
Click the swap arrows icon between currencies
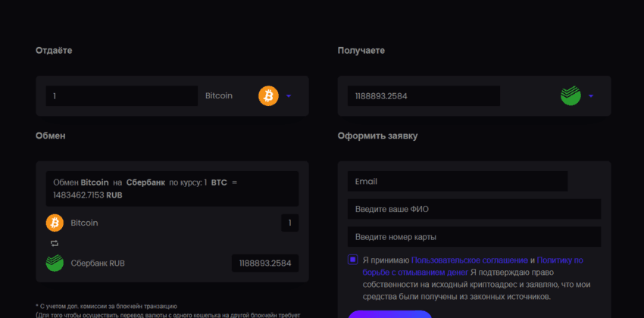coord(55,243)
